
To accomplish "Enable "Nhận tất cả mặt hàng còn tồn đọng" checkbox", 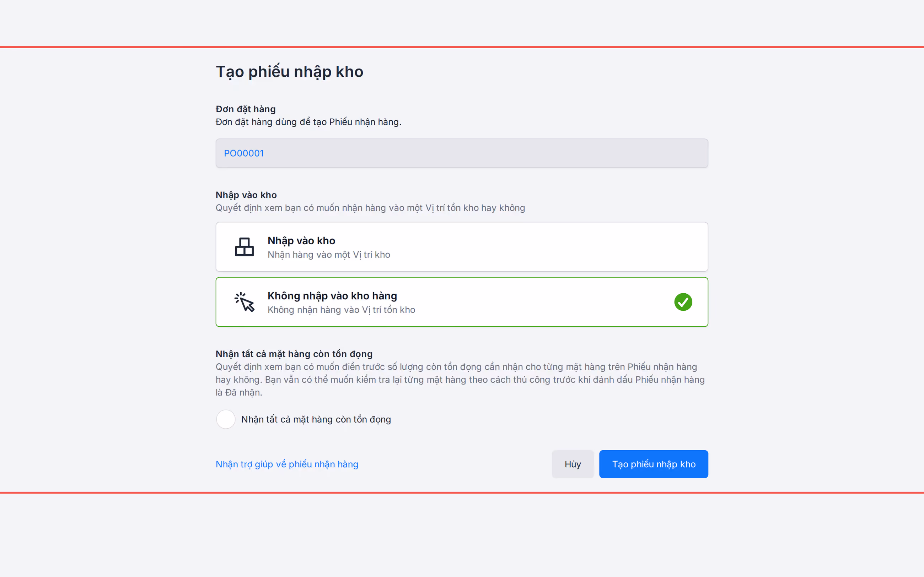I will (x=226, y=419).
